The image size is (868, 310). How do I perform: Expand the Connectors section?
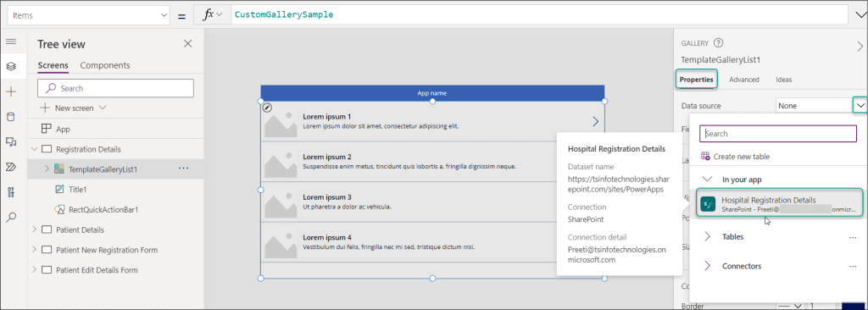click(x=708, y=266)
